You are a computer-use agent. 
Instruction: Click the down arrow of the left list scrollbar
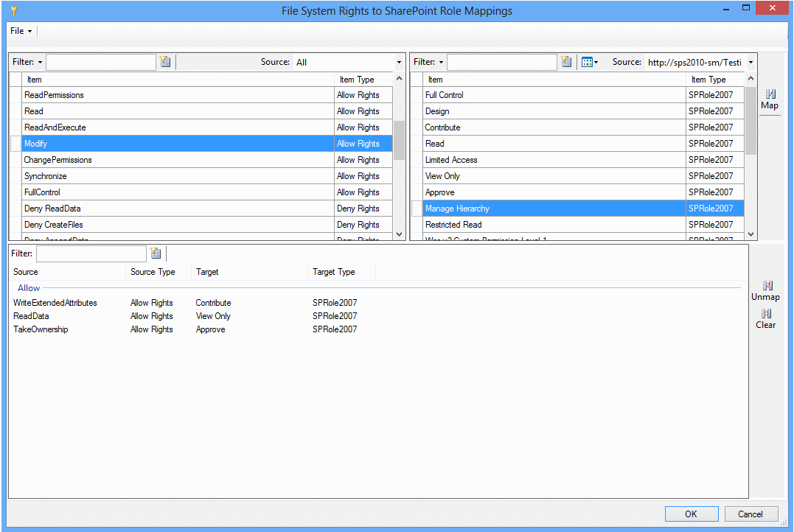[x=399, y=234]
